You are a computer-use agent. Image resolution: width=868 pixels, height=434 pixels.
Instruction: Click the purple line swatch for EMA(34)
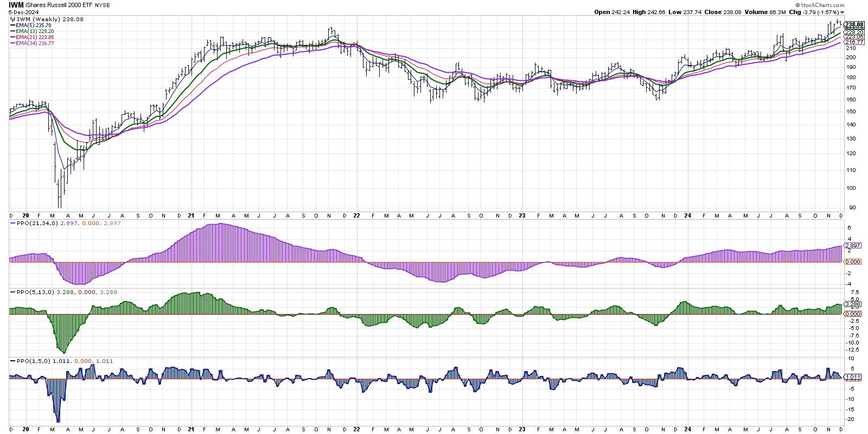click(x=12, y=44)
